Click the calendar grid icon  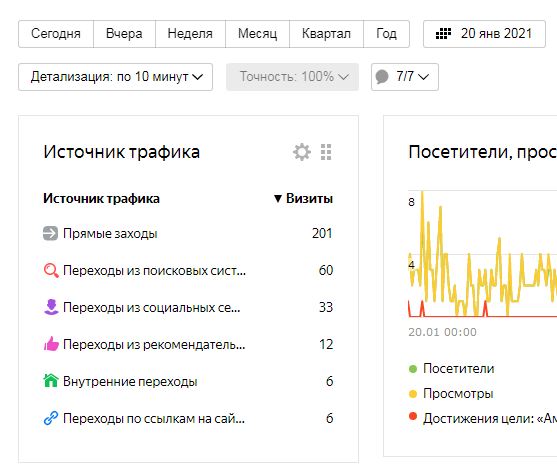coord(443,34)
